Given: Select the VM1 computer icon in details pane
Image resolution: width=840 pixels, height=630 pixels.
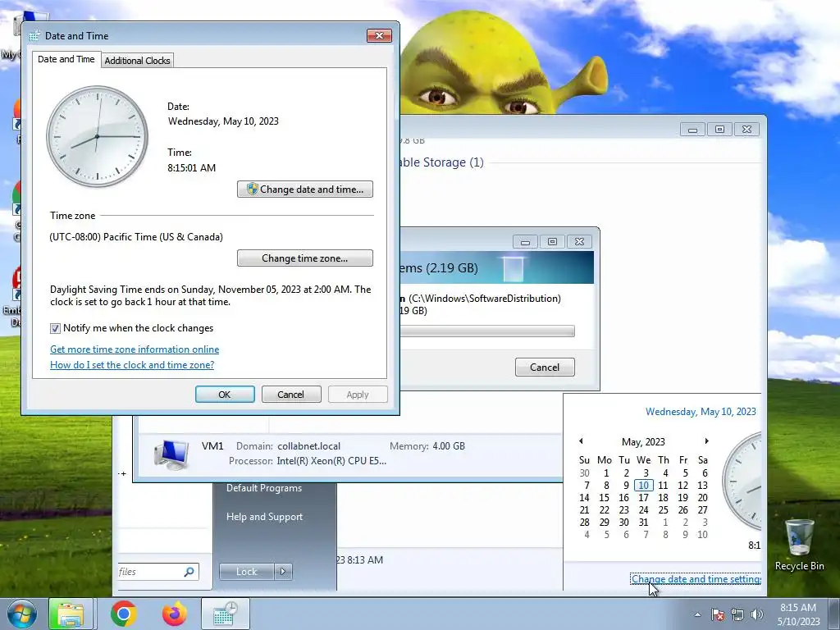Looking at the screenshot, I should tap(171, 454).
